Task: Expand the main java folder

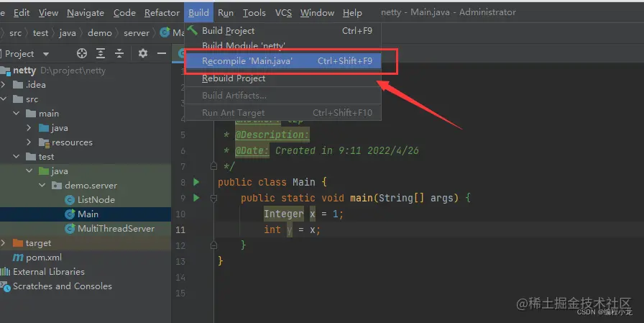Action: click(29, 128)
